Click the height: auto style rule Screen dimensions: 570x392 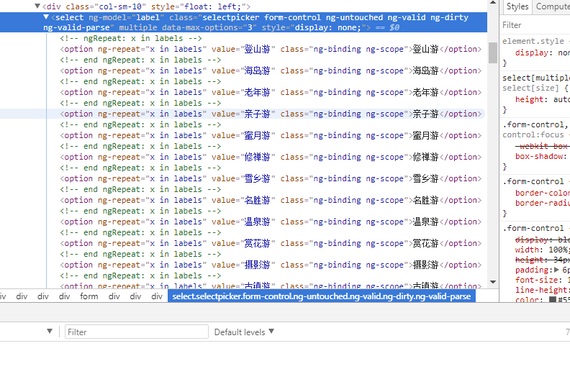click(x=543, y=99)
